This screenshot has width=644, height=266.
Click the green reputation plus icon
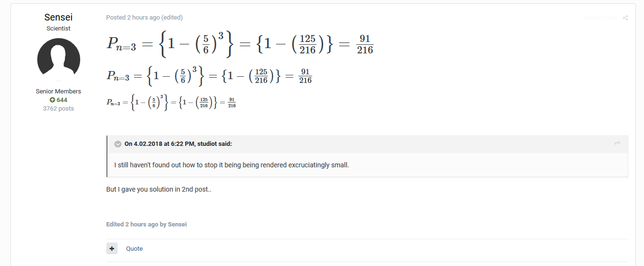pyautogui.click(x=53, y=100)
